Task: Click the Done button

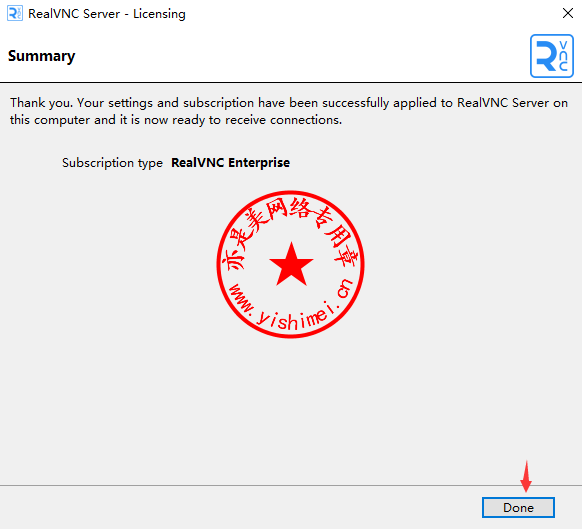Action: (518, 507)
